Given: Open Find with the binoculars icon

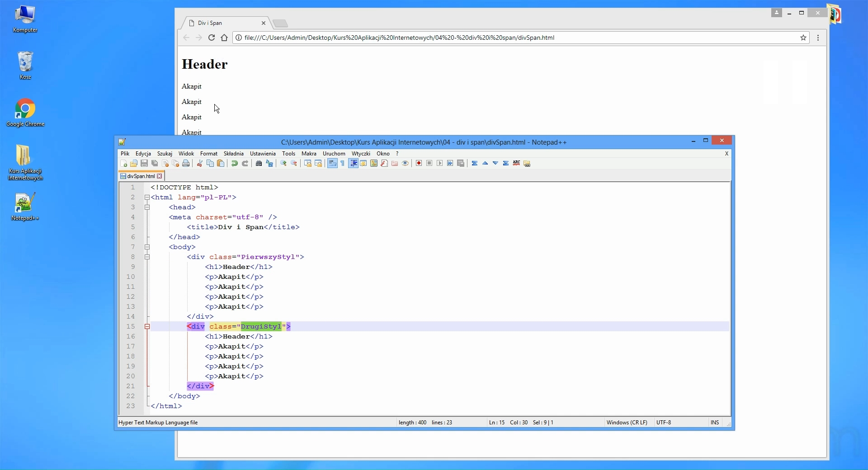Looking at the screenshot, I should click(259, 164).
